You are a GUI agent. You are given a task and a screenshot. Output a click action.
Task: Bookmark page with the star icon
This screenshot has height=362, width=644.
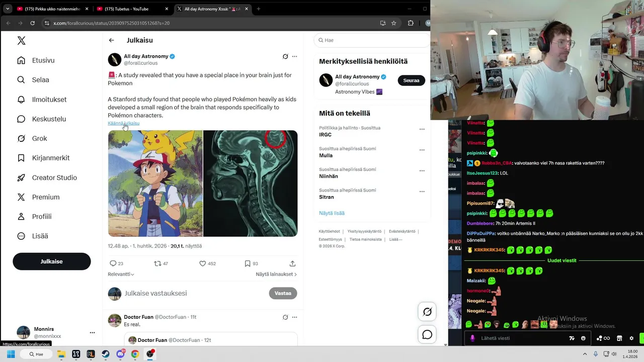394,23
